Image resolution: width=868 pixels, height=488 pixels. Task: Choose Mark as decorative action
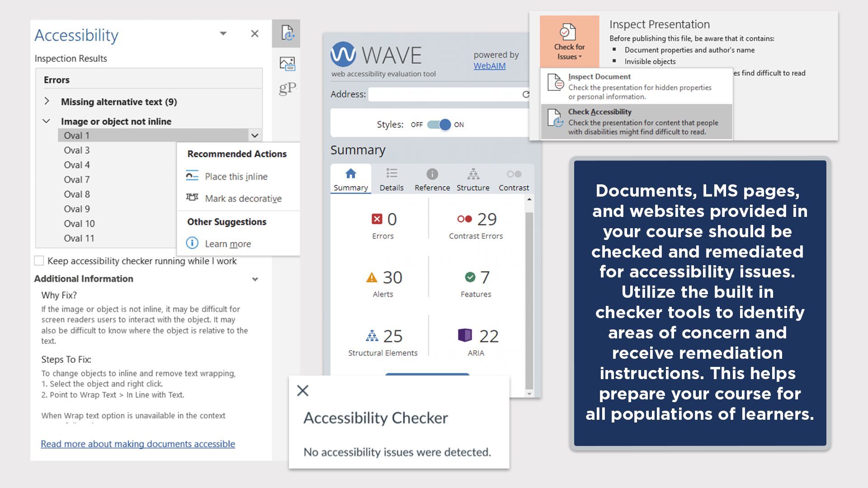(243, 198)
